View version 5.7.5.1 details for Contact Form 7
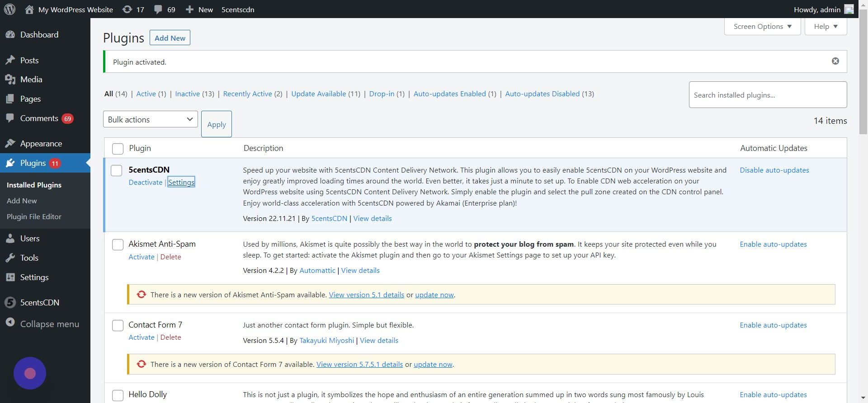Image resolution: width=868 pixels, height=403 pixels. click(x=359, y=365)
